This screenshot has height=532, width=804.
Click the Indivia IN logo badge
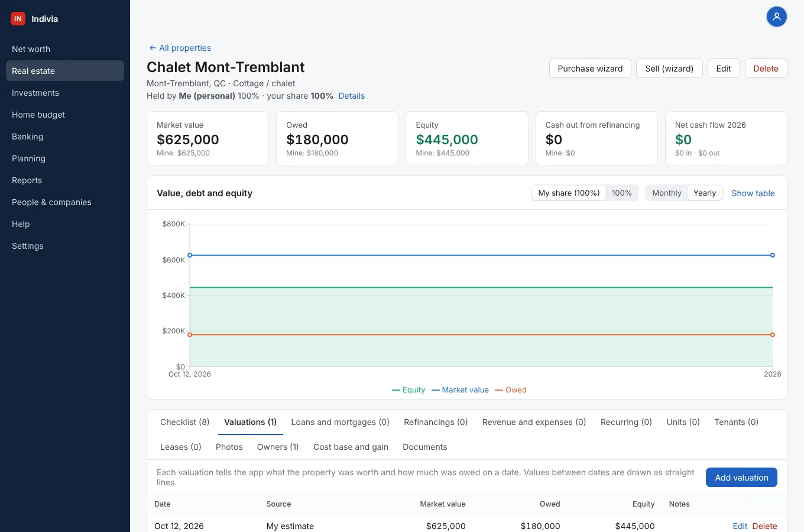click(18, 19)
